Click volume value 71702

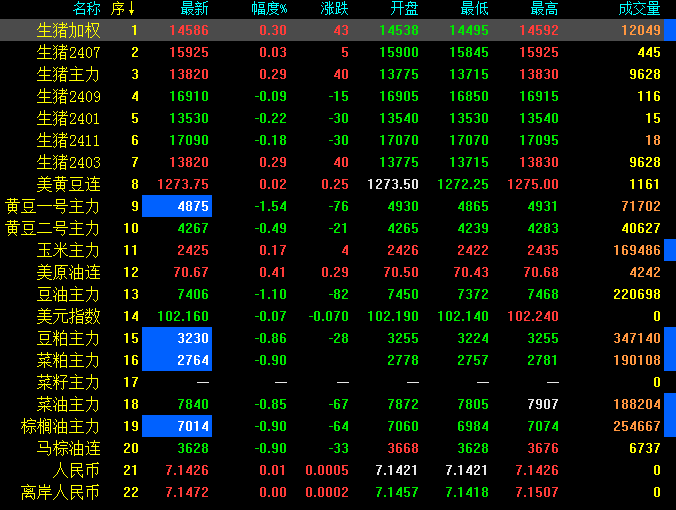pyautogui.click(x=641, y=206)
